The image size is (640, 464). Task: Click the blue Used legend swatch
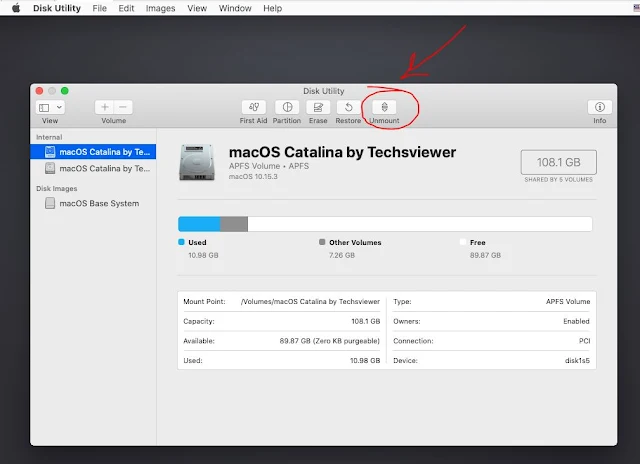pyautogui.click(x=182, y=242)
